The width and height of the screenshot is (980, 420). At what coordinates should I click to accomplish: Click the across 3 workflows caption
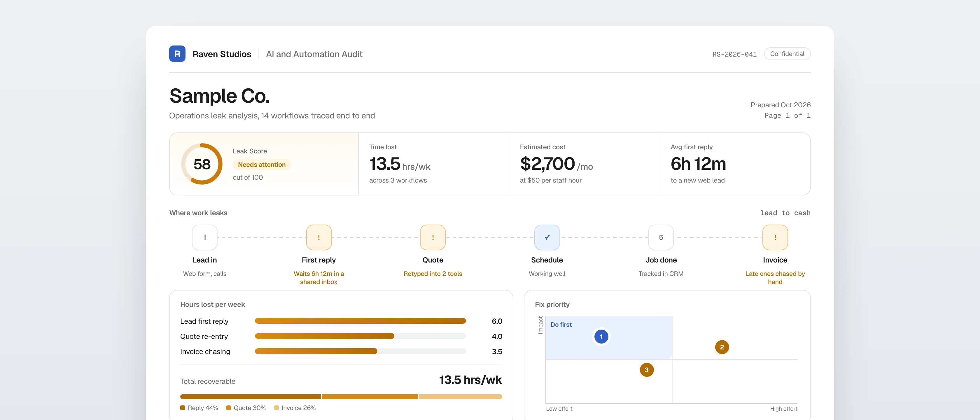(398, 180)
